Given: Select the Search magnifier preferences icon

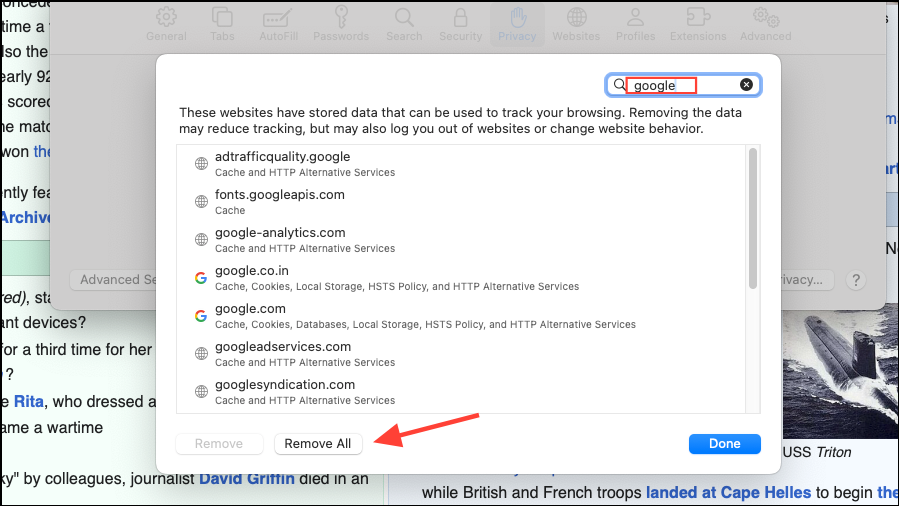Looking at the screenshot, I should coord(404,17).
